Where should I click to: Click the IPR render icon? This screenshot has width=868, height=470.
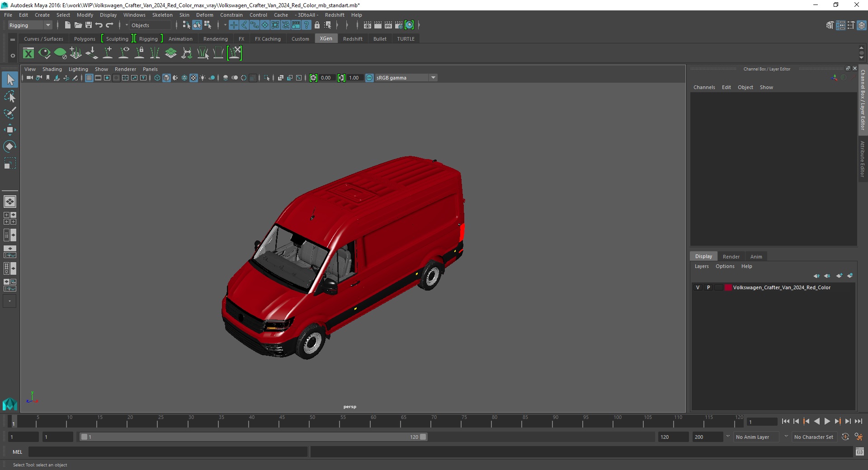click(x=388, y=25)
